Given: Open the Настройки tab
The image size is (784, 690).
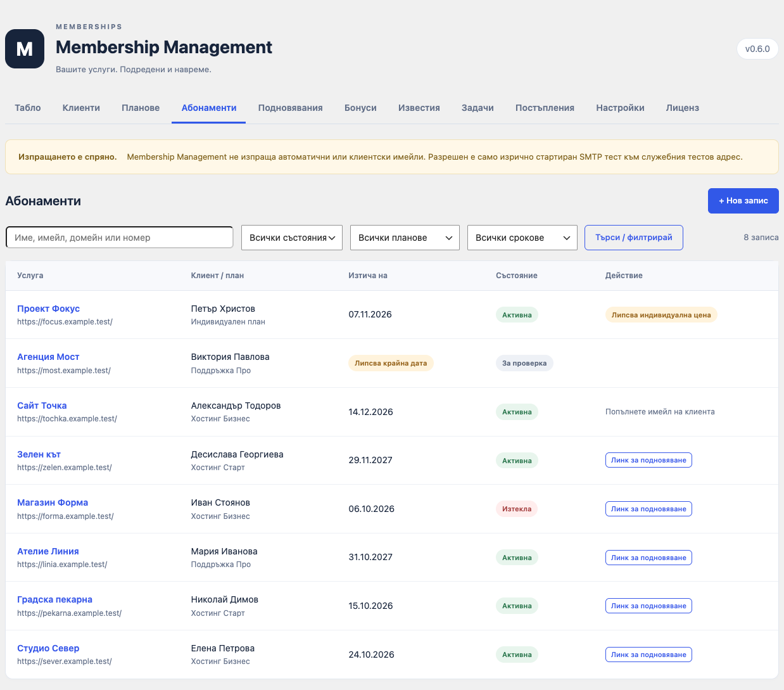Looking at the screenshot, I should [620, 108].
